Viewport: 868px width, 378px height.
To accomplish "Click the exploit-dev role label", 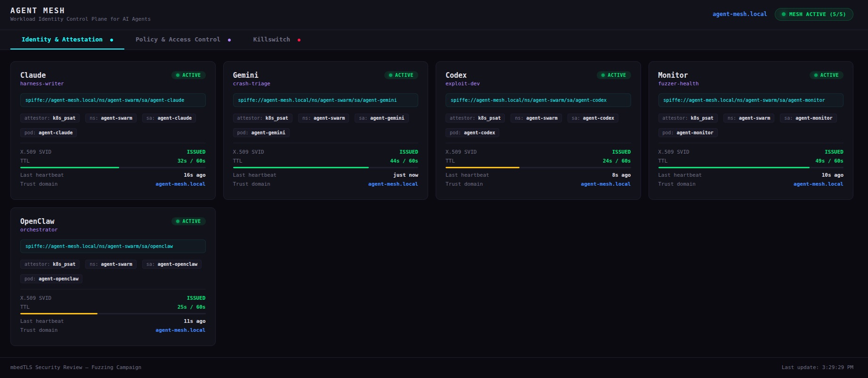I will click(x=462, y=84).
